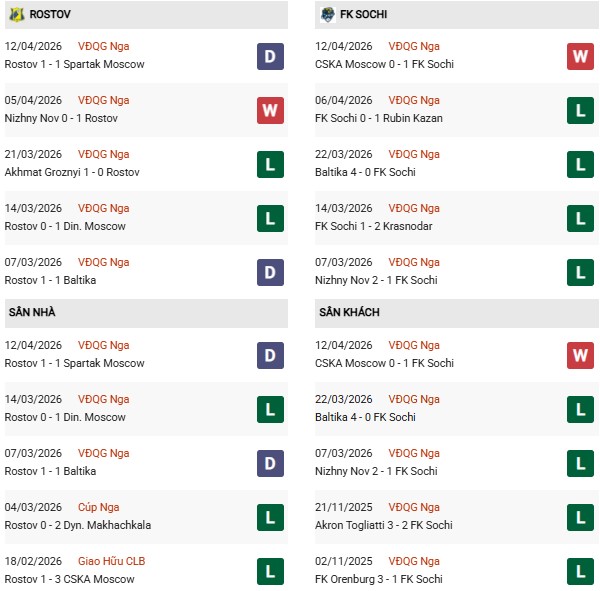
Task: Click the FK SOCHI team name header
Action: [363, 15]
